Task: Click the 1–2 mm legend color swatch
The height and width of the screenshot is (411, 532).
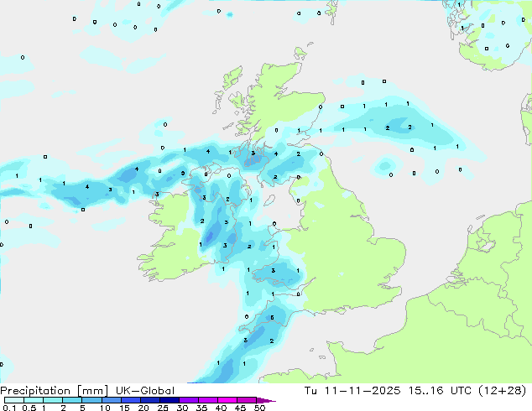Action: 53,400
